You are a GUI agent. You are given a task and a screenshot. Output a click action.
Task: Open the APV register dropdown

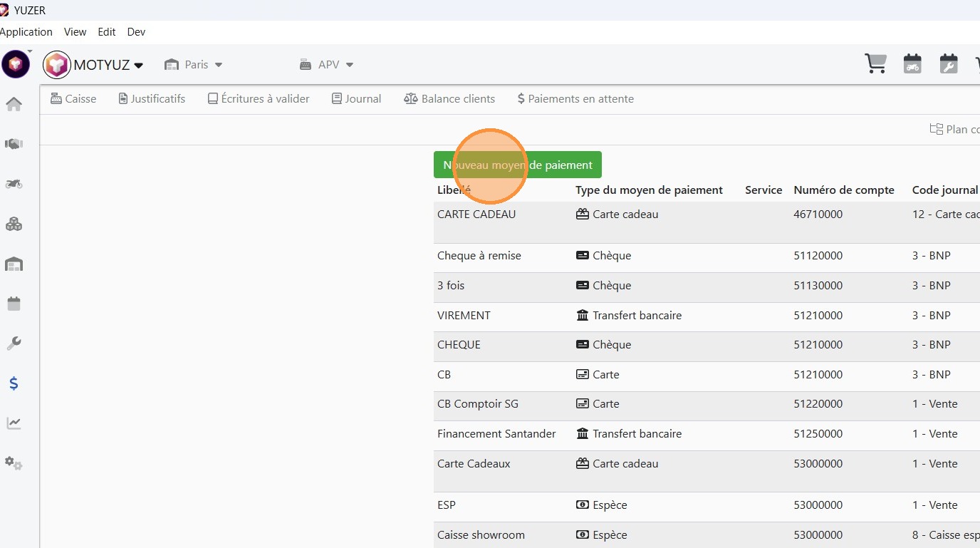(327, 65)
